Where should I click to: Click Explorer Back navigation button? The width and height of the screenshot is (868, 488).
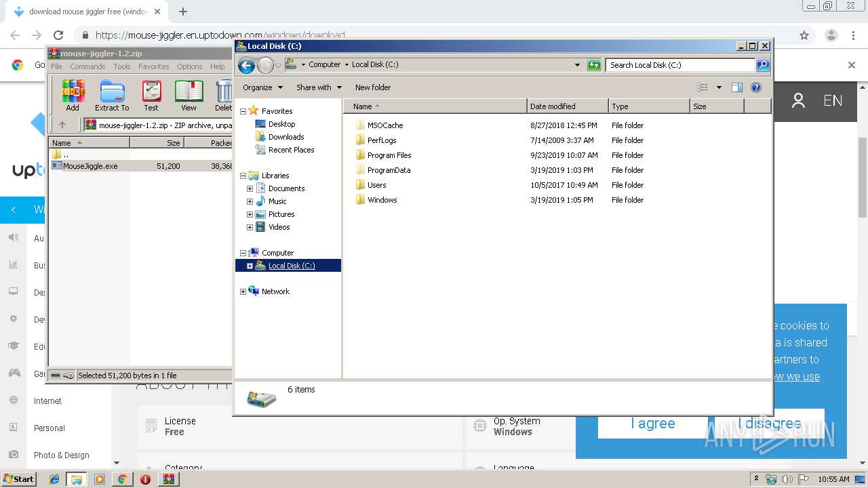click(x=247, y=65)
